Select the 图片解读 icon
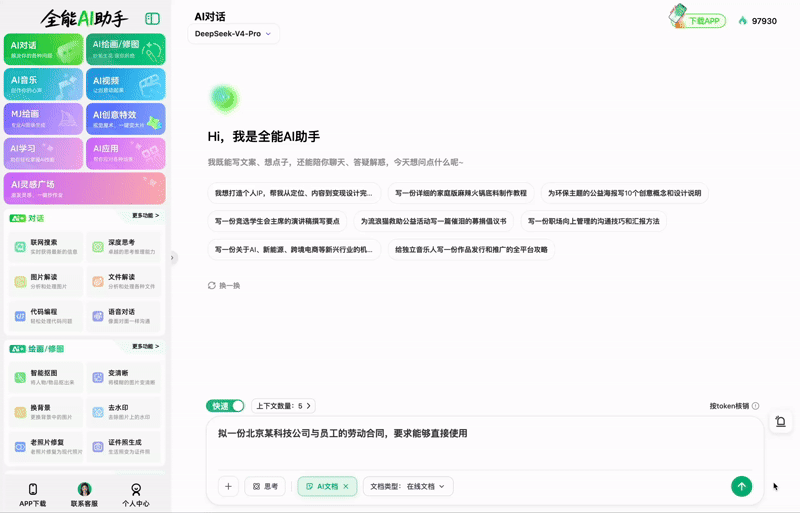 click(20, 281)
